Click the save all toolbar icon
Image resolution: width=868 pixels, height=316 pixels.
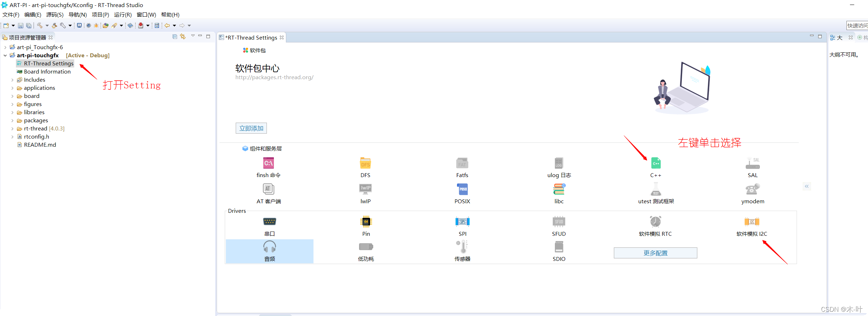click(29, 25)
